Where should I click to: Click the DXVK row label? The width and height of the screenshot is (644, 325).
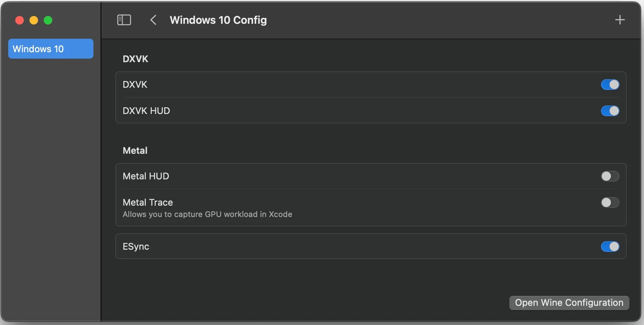click(135, 85)
